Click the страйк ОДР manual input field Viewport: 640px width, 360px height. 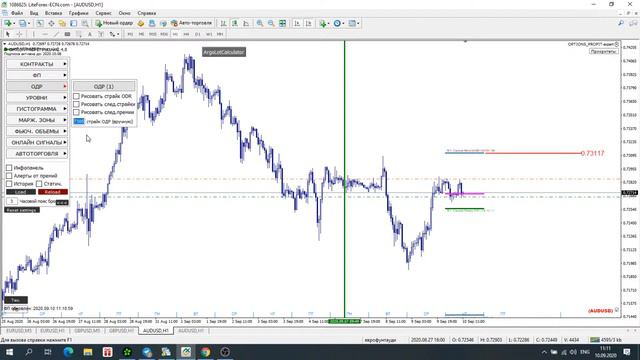pyautogui.click(x=79, y=121)
